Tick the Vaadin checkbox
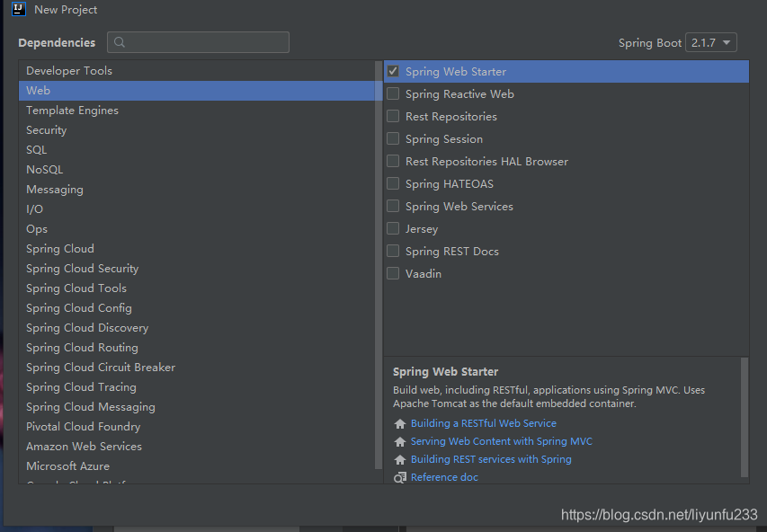This screenshot has height=532, width=767. (x=393, y=274)
